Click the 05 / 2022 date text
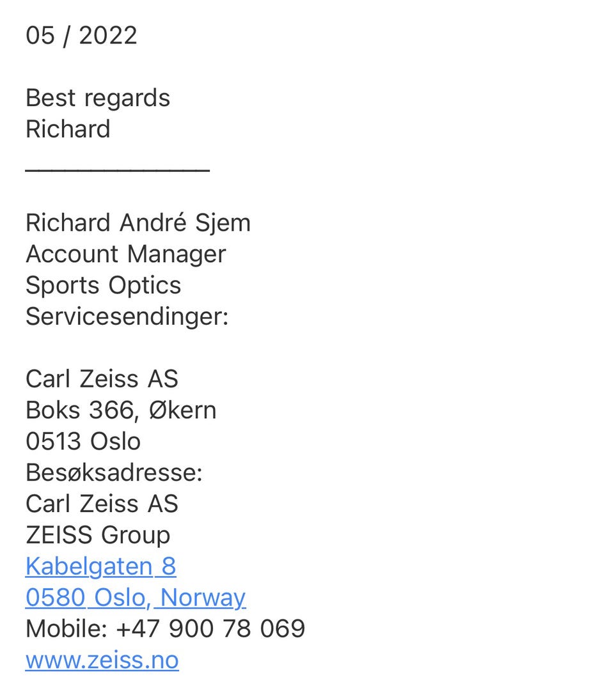 (x=81, y=35)
